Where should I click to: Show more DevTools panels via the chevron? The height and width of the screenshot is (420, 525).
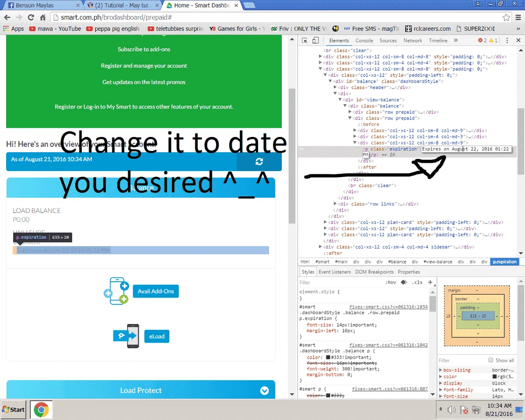pos(455,40)
